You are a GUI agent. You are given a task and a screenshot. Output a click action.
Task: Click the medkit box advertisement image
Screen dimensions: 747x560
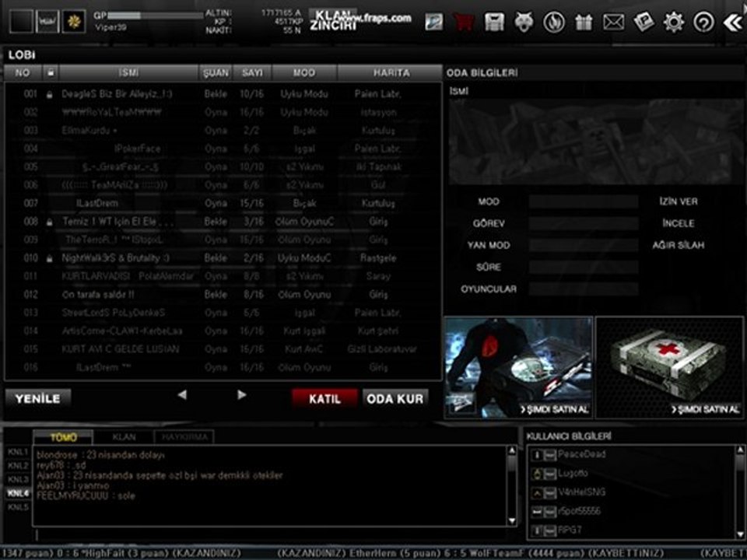669,368
